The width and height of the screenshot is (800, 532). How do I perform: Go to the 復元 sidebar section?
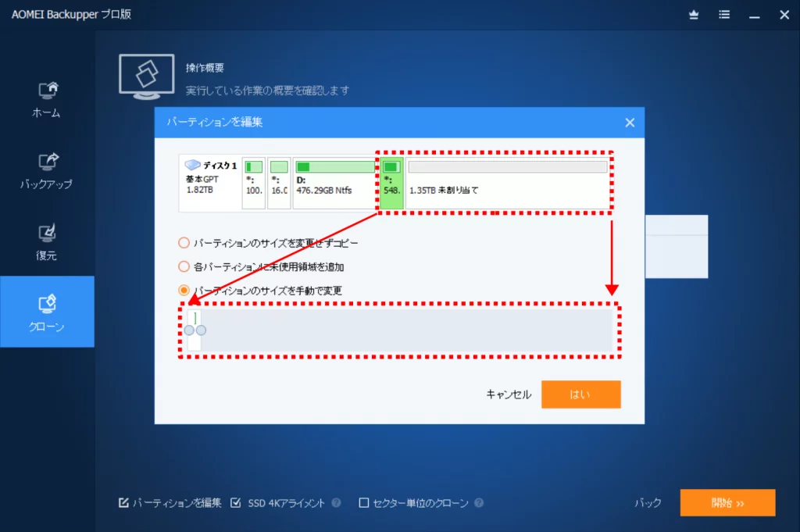click(x=46, y=234)
